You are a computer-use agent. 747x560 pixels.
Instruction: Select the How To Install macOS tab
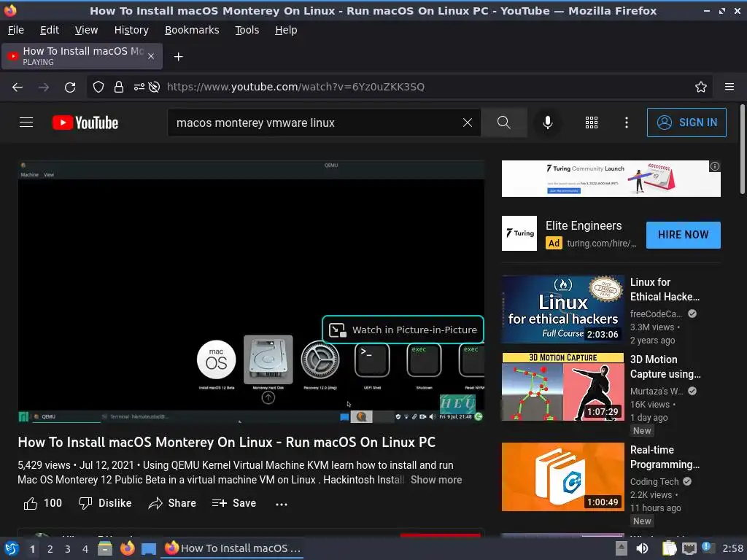click(x=82, y=56)
